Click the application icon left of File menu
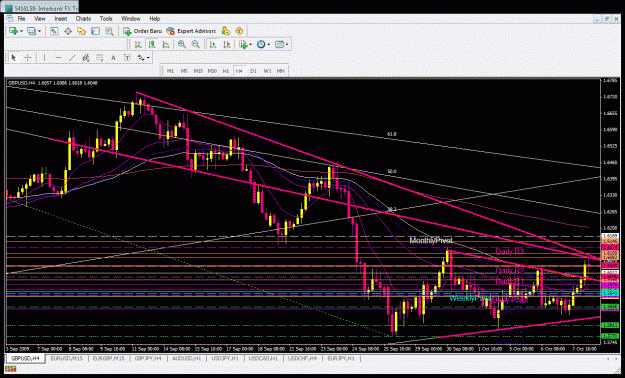Viewport: 625px width, 378px height. coord(10,19)
